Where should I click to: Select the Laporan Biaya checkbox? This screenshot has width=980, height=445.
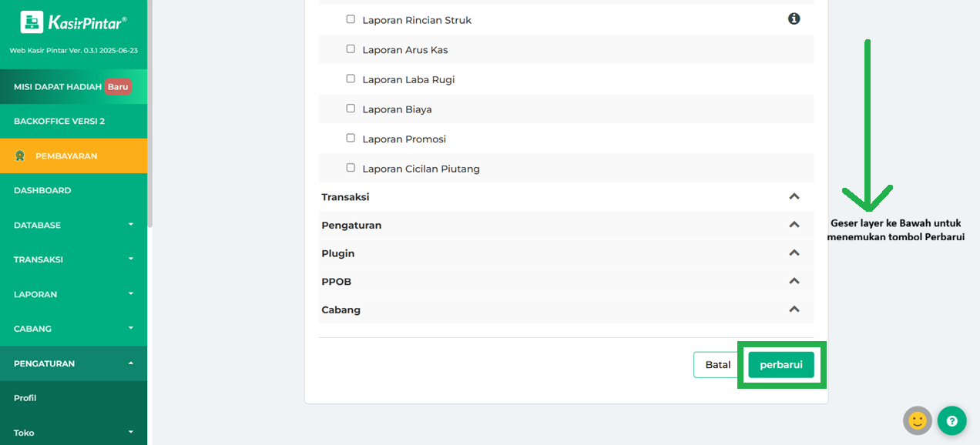351,109
